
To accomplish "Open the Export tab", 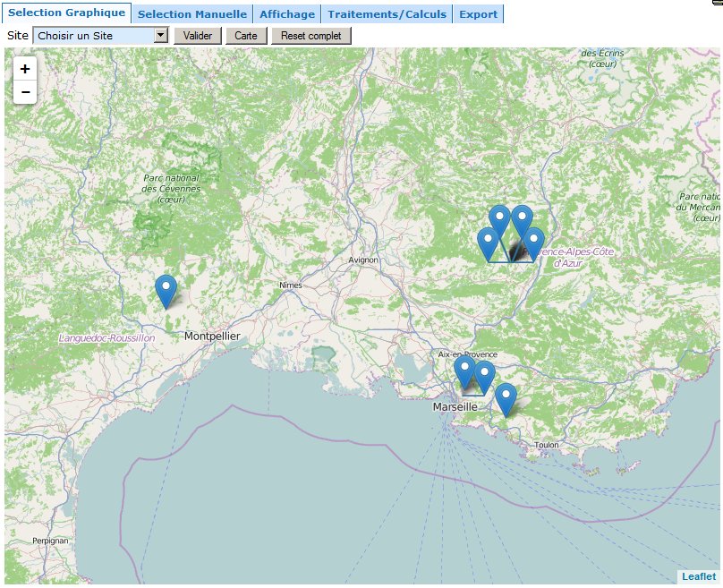I will coord(478,14).
